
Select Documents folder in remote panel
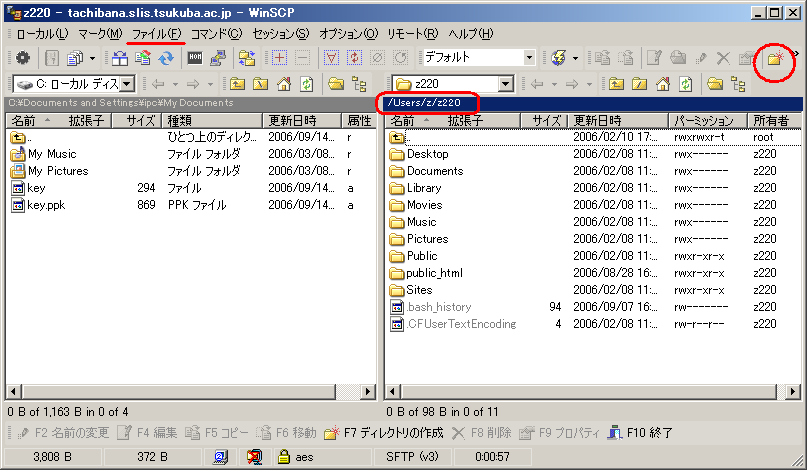click(x=435, y=171)
